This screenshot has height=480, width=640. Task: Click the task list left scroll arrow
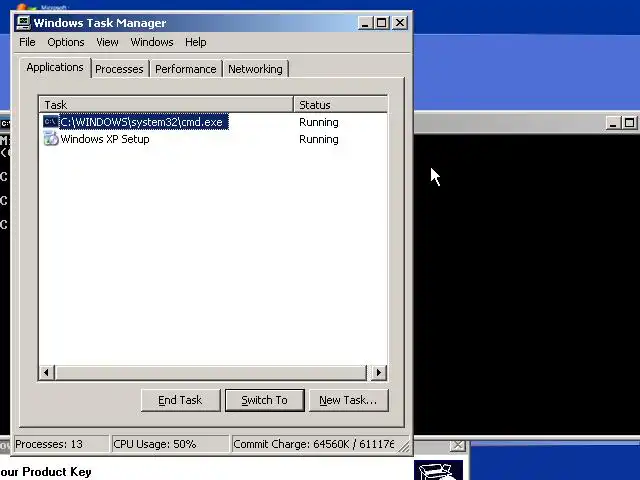pyautogui.click(x=47, y=372)
